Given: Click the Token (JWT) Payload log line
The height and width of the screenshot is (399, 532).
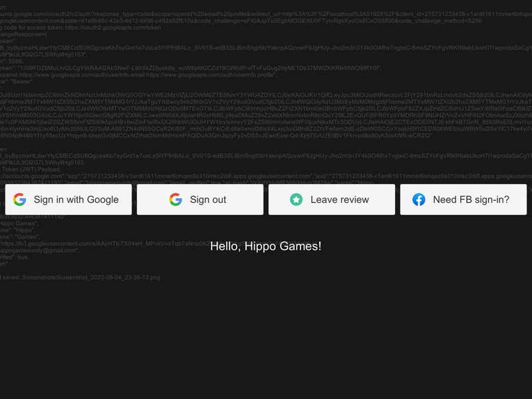Looking at the screenshot, I should pyautogui.click(x=31, y=170).
